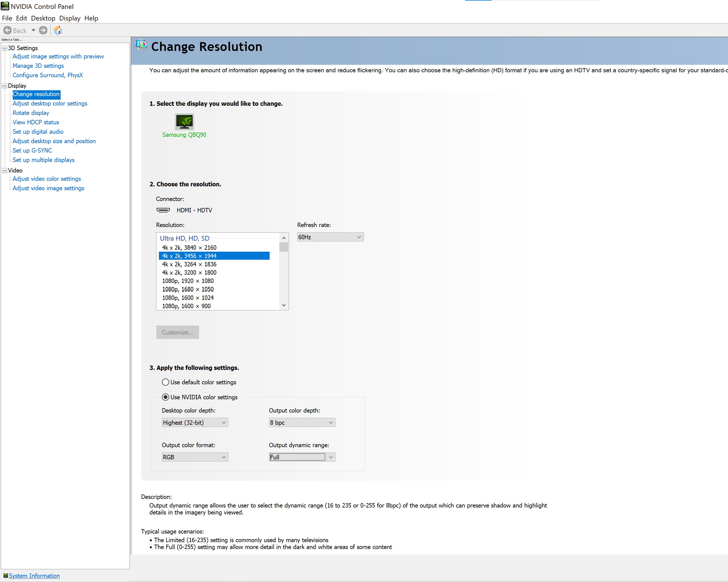Collapse the 3D Settings tree node
The width and height of the screenshot is (728, 582).
(x=5, y=48)
